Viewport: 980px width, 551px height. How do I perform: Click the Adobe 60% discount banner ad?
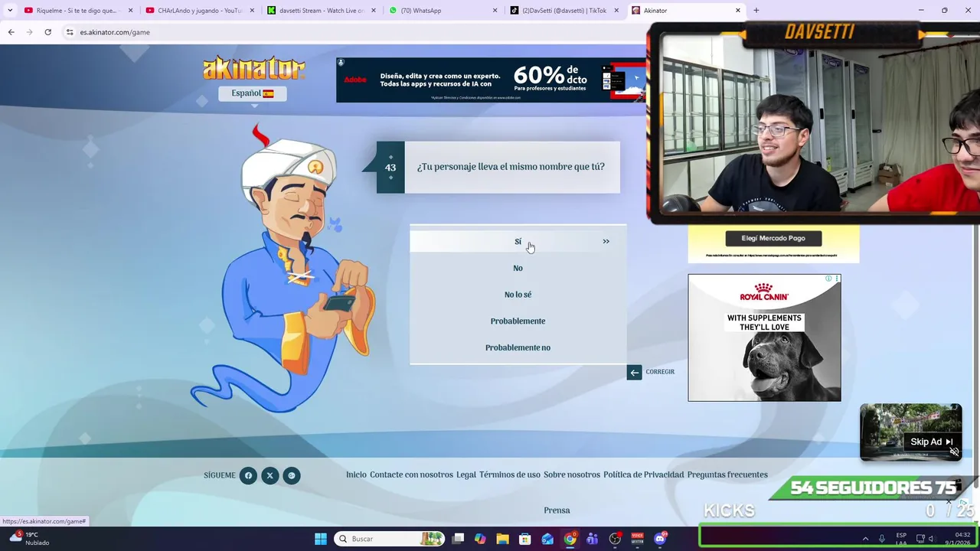491,80
